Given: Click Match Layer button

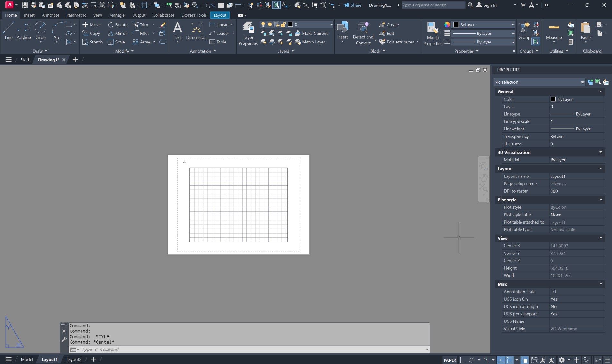Looking at the screenshot, I should (x=310, y=42).
